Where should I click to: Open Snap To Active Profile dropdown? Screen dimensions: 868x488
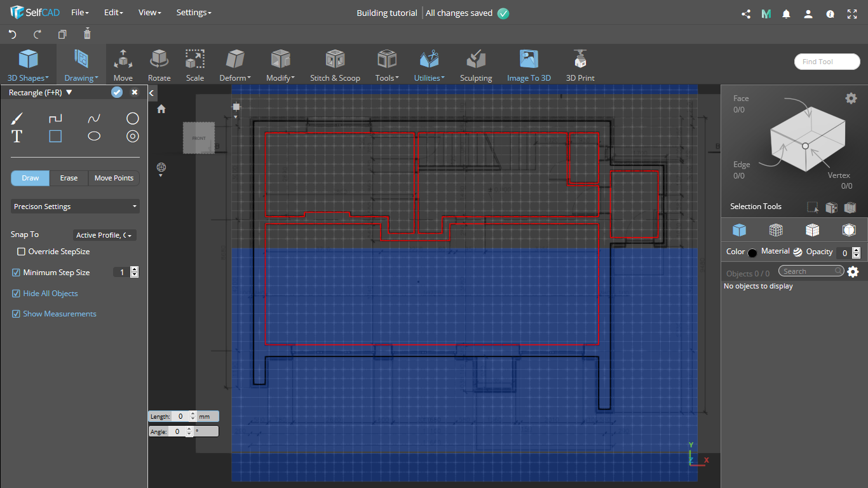[105, 235]
